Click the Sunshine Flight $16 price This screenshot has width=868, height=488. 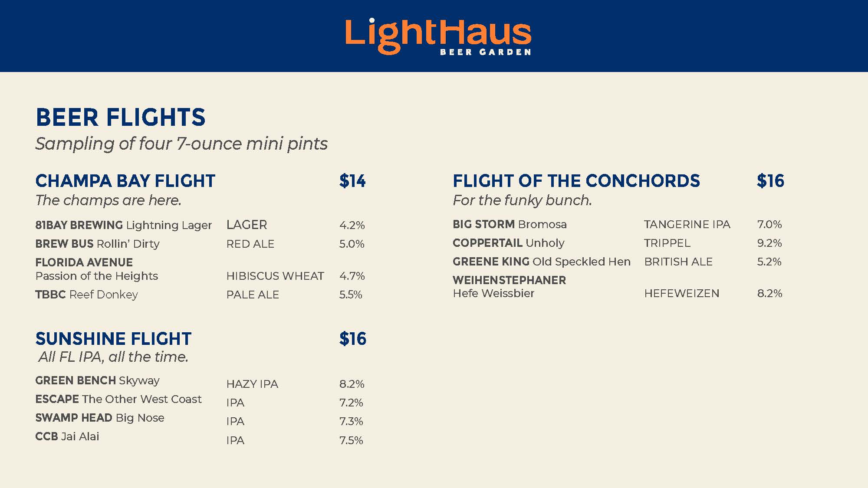click(352, 339)
